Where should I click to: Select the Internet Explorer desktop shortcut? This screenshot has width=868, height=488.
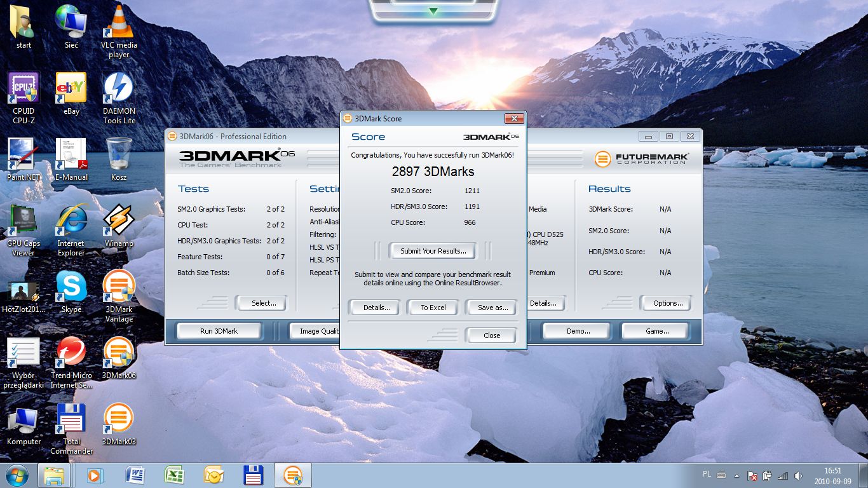tap(71, 230)
